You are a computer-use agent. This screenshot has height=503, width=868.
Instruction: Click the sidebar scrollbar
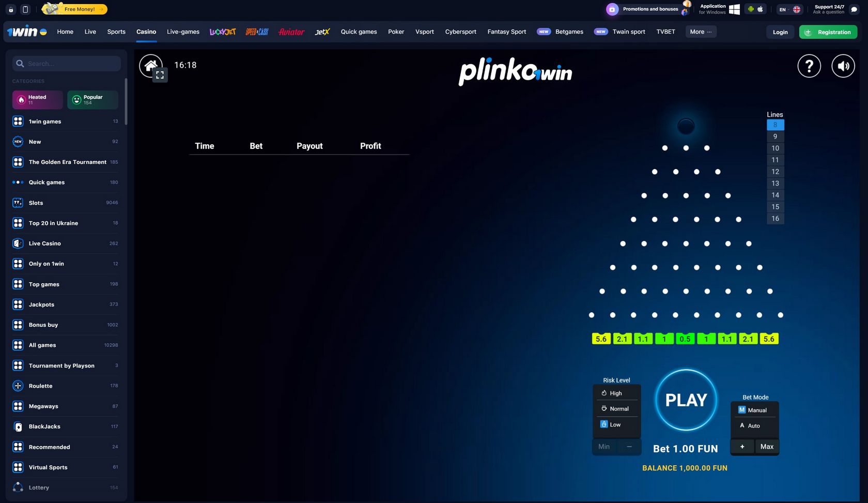(x=126, y=101)
